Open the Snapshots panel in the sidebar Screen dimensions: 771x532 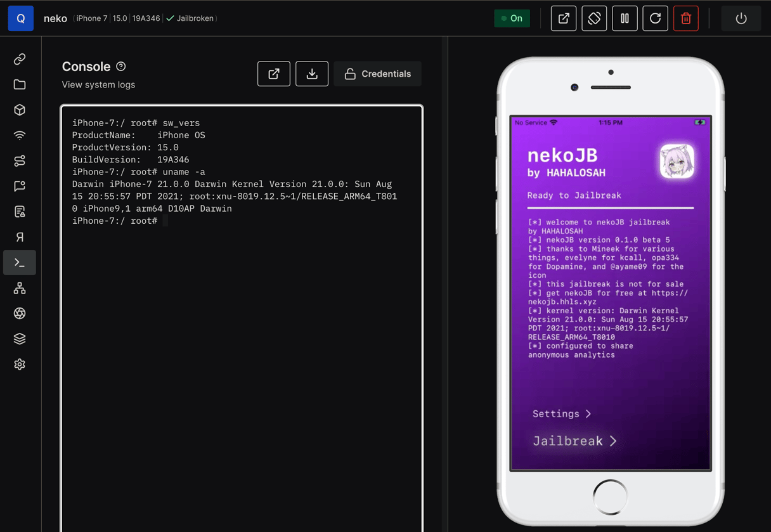(x=19, y=338)
